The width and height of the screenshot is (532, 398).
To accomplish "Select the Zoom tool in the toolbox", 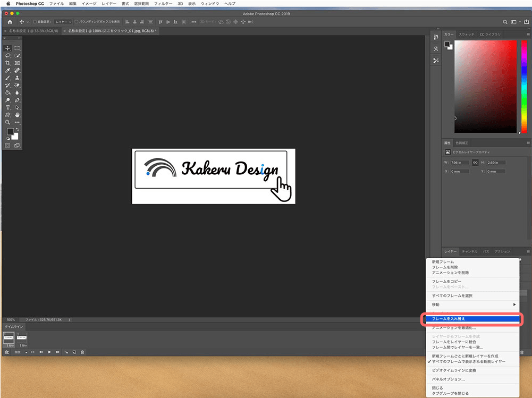I will (7, 122).
